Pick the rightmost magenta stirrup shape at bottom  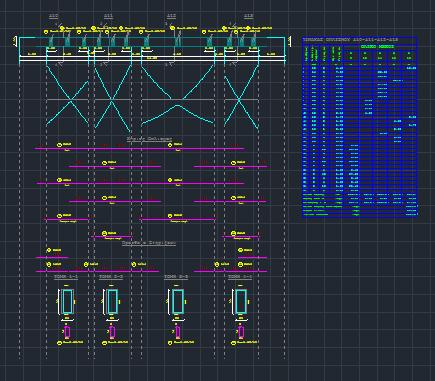coord(241,332)
